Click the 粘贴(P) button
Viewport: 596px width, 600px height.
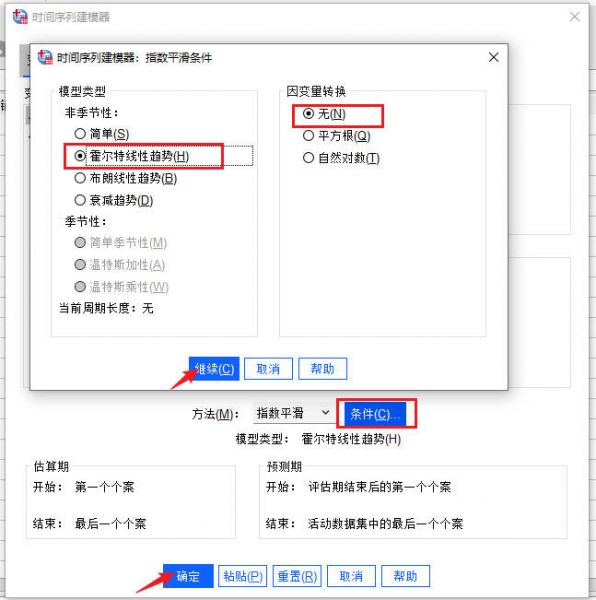(243, 576)
